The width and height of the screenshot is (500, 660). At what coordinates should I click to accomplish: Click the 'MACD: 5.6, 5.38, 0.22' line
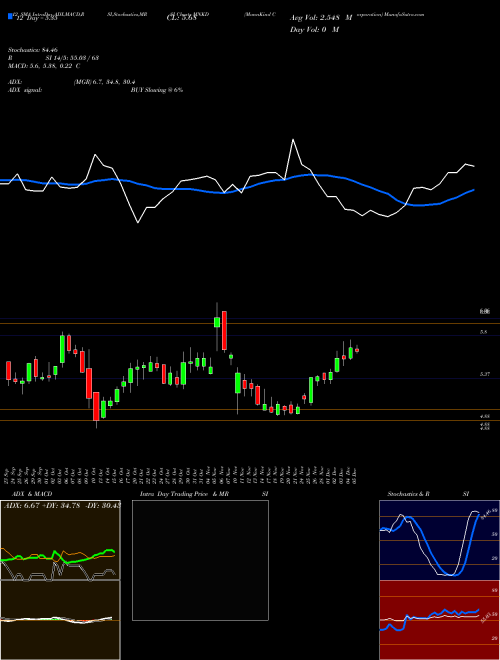[44, 66]
